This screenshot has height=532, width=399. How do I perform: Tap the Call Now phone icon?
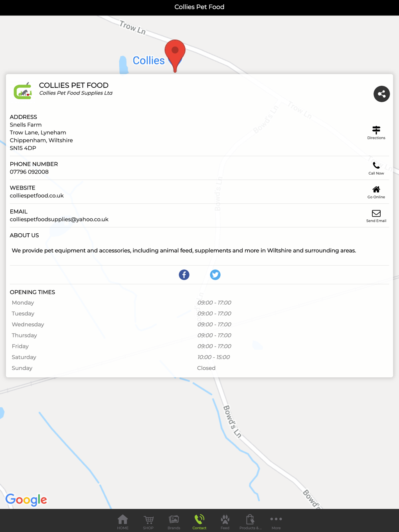pyautogui.click(x=376, y=166)
